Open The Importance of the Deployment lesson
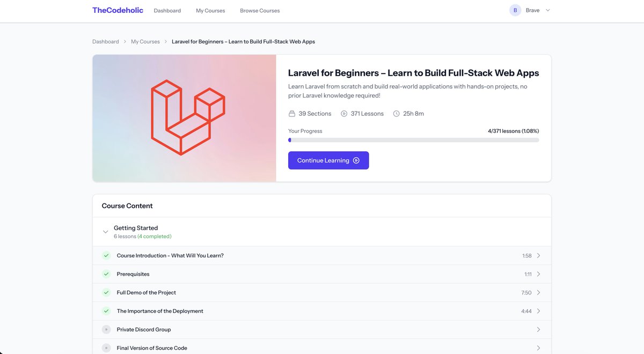 tap(322, 311)
